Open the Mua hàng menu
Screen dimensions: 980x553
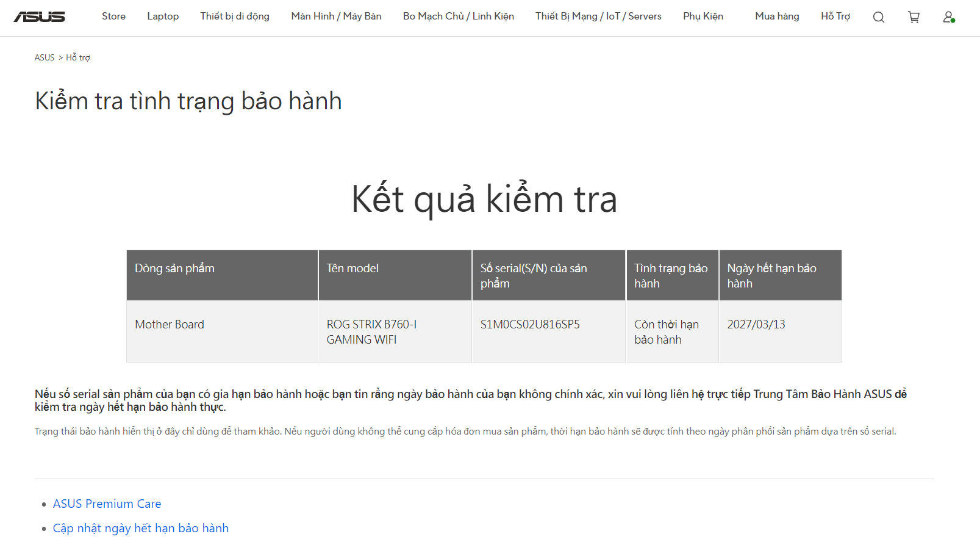(777, 16)
